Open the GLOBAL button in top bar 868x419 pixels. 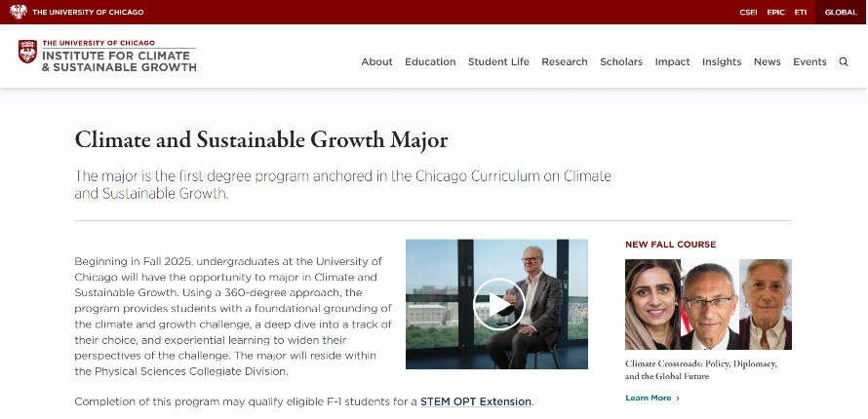coord(841,12)
